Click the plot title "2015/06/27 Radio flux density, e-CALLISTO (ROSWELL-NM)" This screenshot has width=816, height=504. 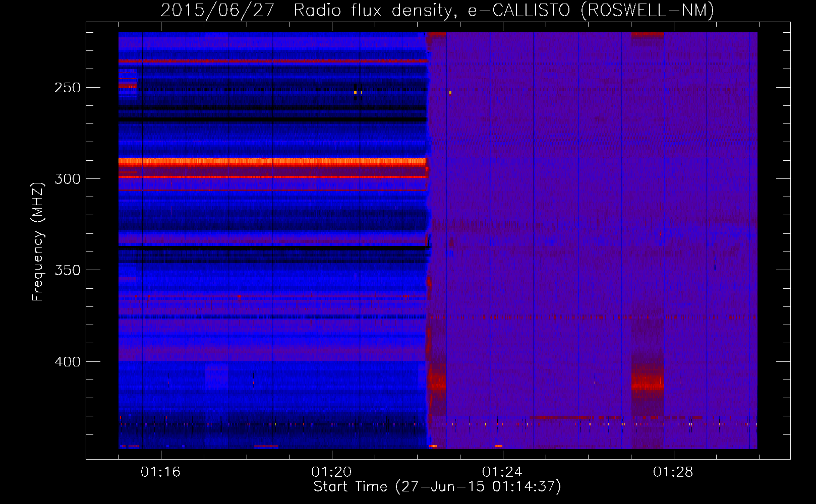click(x=437, y=10)
